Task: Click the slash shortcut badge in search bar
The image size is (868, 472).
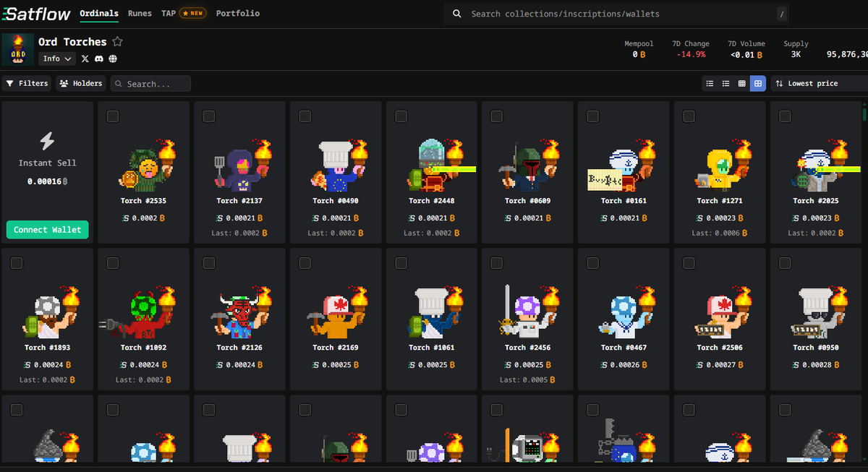Action: (x=781, y=14)
